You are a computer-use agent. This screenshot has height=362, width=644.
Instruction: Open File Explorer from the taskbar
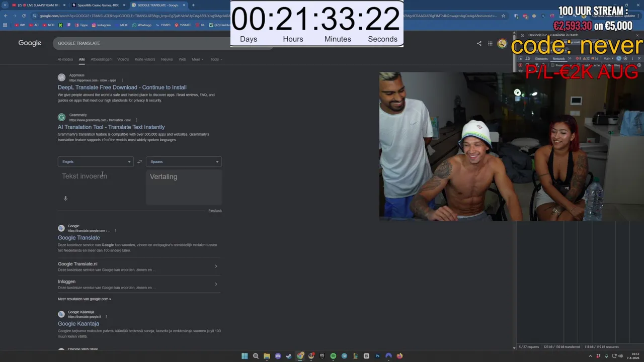click(x=267, y=356)
